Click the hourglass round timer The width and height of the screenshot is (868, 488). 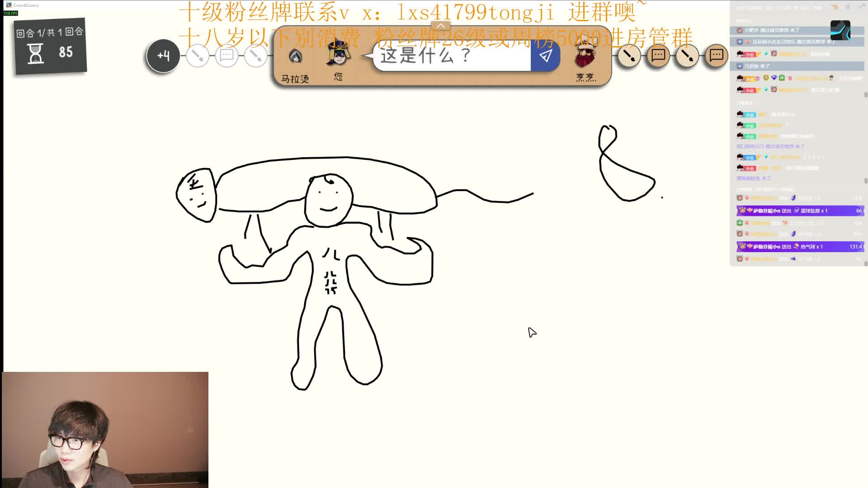[x=35, y=53]
